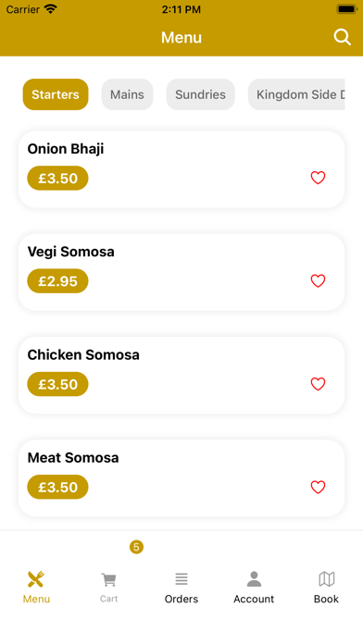Mark Chicken Somosa as favorite
363x644 pixels.
(x=318, y=384)
